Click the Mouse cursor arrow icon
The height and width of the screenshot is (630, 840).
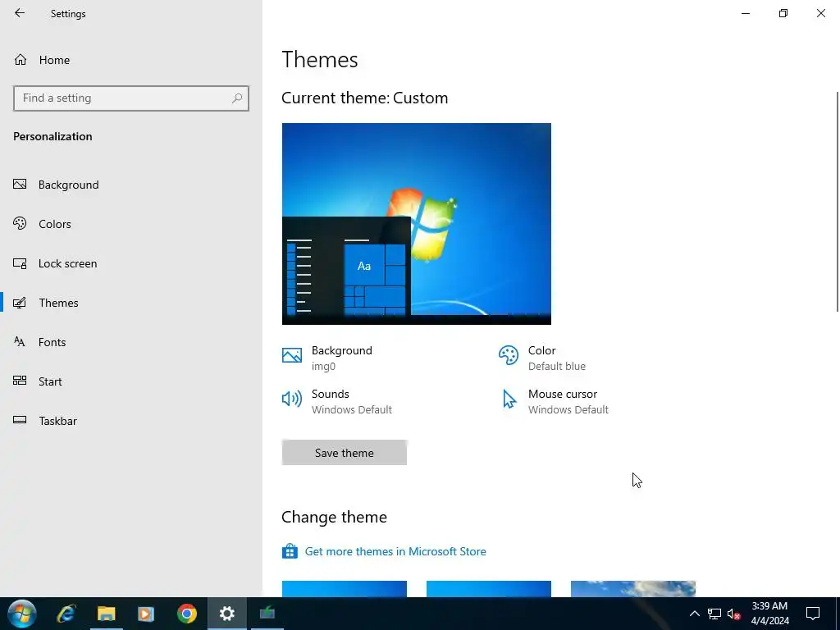coord(509,399)
